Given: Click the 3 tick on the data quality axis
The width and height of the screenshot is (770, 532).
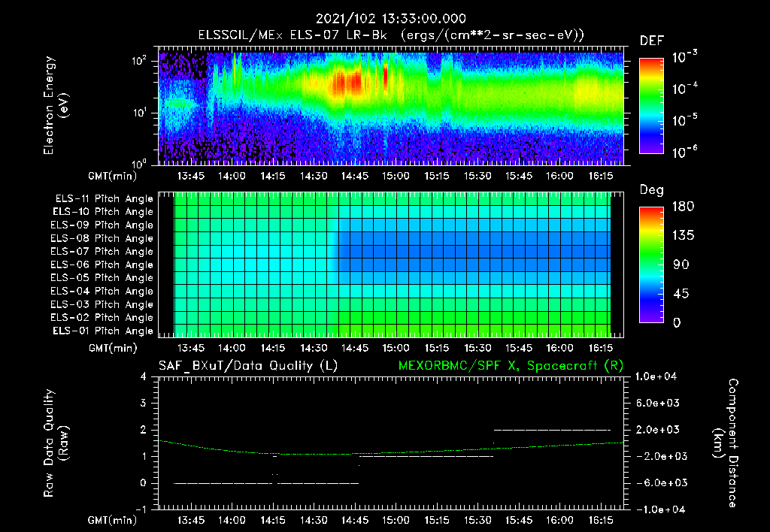Looking at the screenshot, I should 144,403.
